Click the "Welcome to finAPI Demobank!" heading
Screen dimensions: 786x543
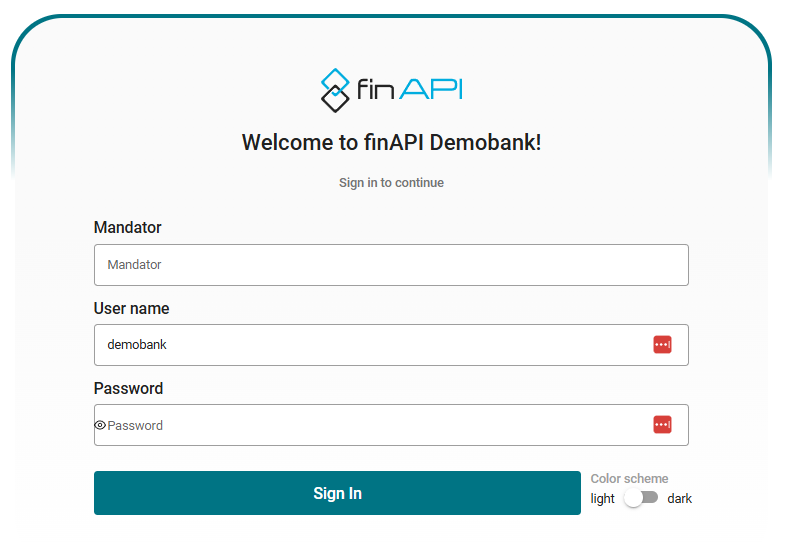pos(392,142)
